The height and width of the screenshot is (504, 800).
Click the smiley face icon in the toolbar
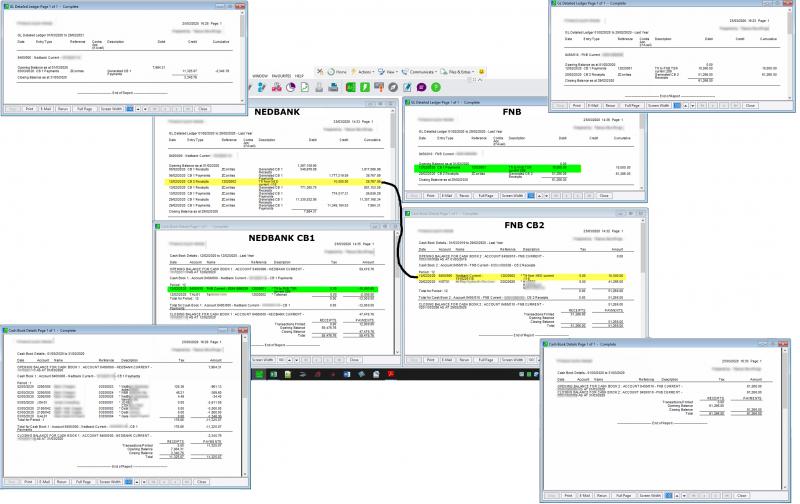tap(482, 71)
